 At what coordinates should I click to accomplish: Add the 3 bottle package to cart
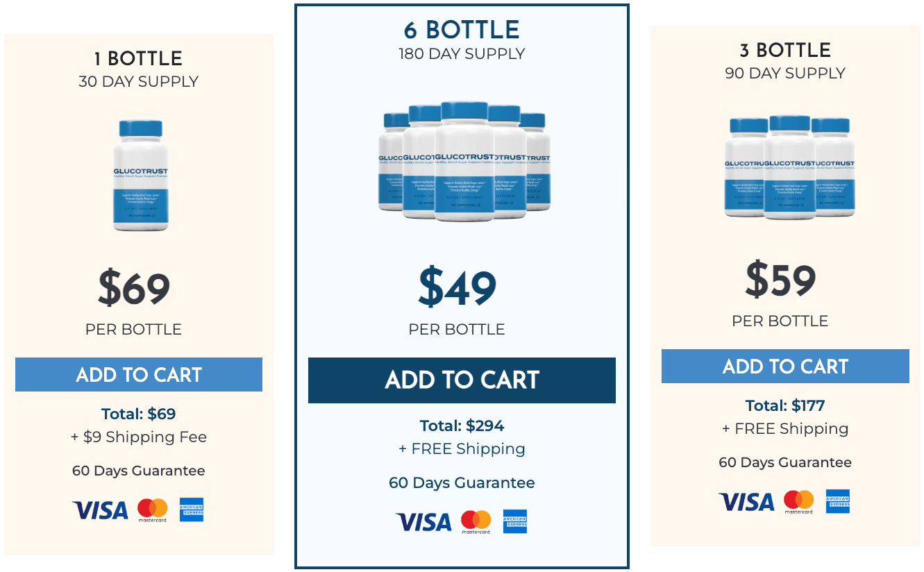pos(785,367)
